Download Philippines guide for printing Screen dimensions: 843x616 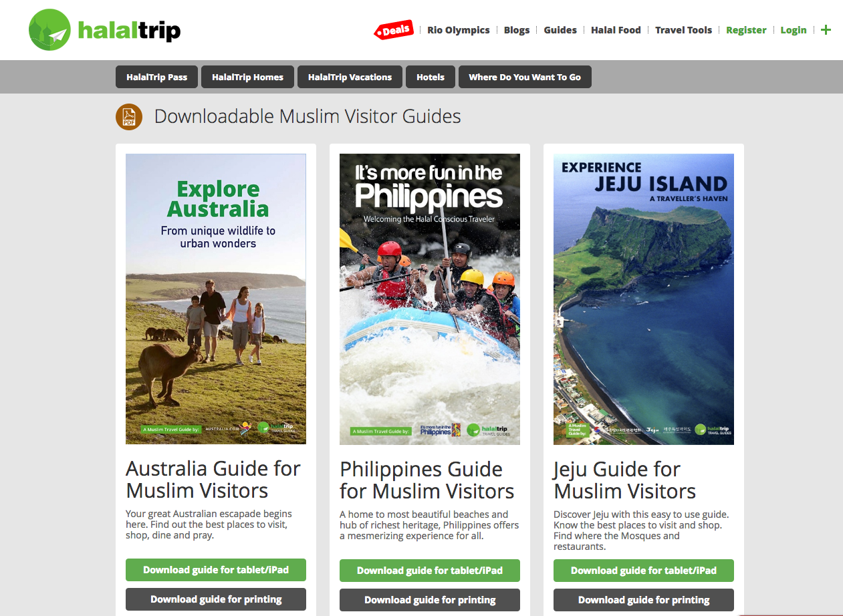coord(430,600)
